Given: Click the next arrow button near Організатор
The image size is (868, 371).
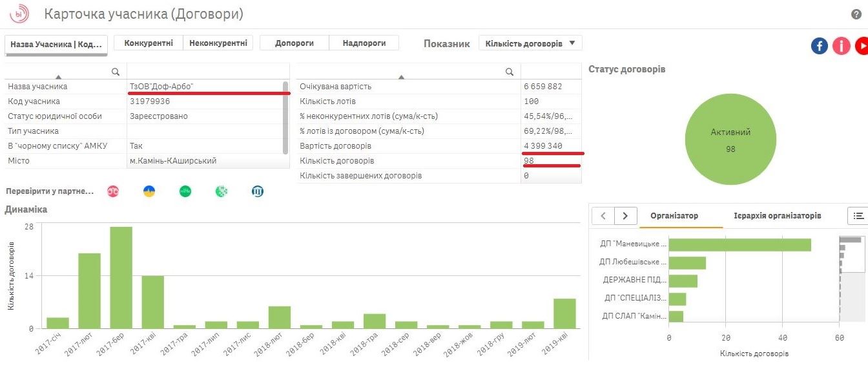Looking at the screenshot, I should (x=625, y=216).
